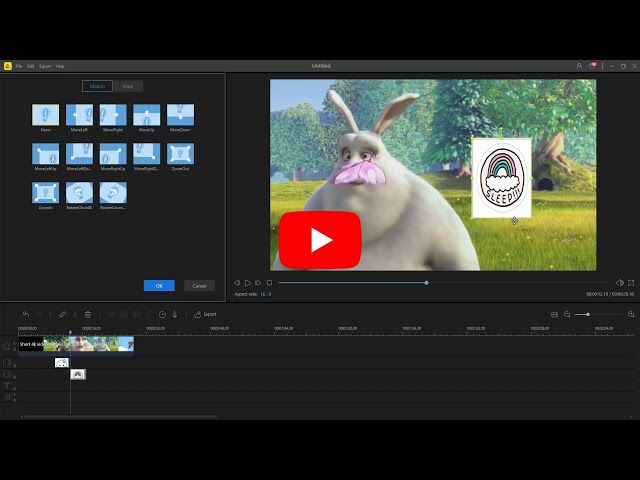Change the 16:9 aspect ratio value
This screenshot has height=480, width=640.
(266, 294)
